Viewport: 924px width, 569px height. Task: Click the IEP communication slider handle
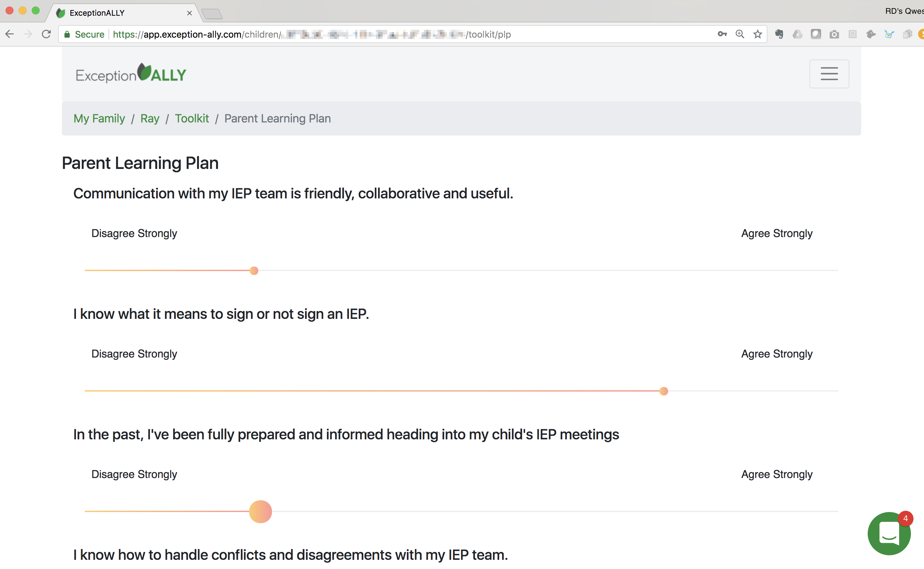click(x=254, y=270)
